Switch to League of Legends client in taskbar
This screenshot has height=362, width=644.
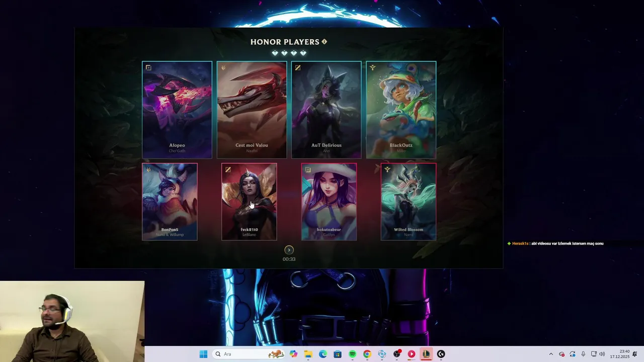tap(426, 354)
